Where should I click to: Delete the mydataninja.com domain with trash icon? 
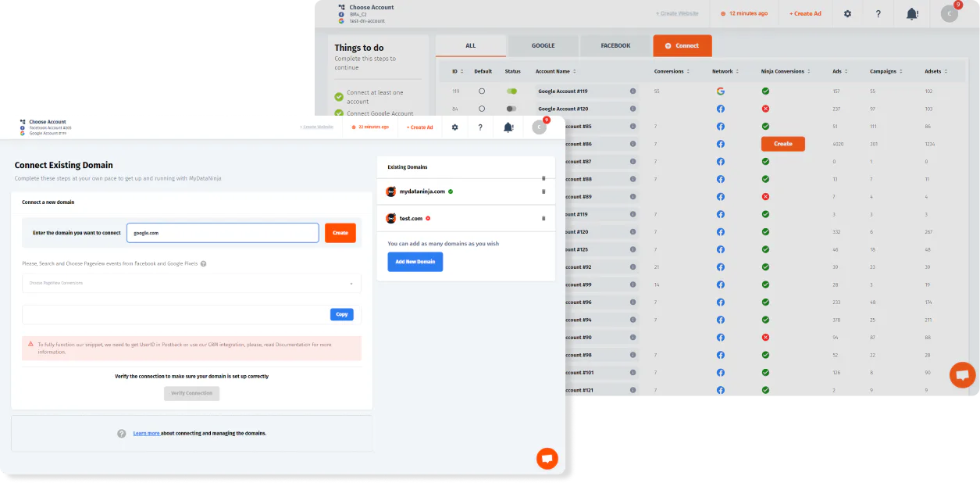[543, 191]
